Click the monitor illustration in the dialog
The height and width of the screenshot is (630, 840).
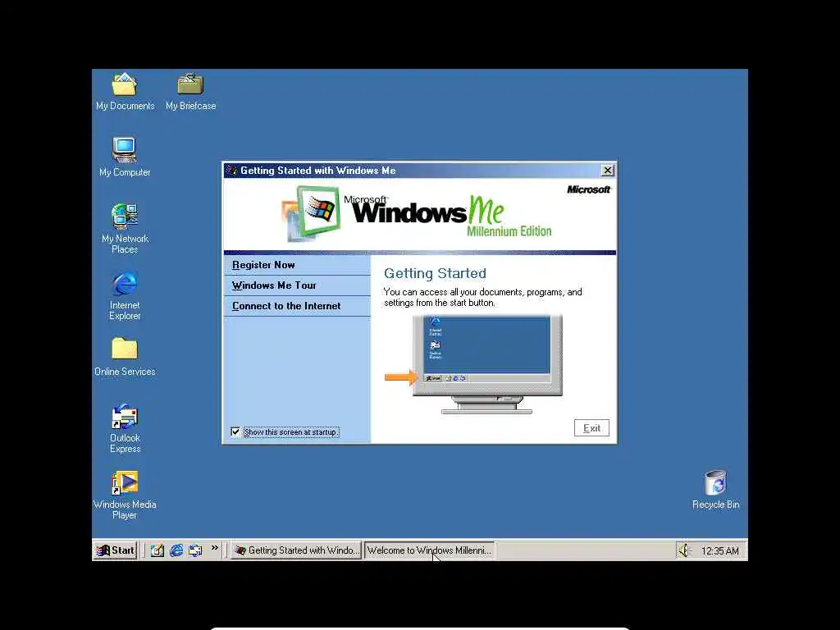coord(487,364)
